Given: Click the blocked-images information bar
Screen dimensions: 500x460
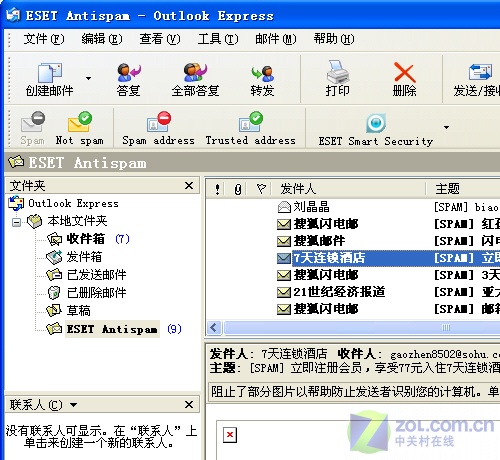Looking at the screenshot, I should click(x=354, y=392).
